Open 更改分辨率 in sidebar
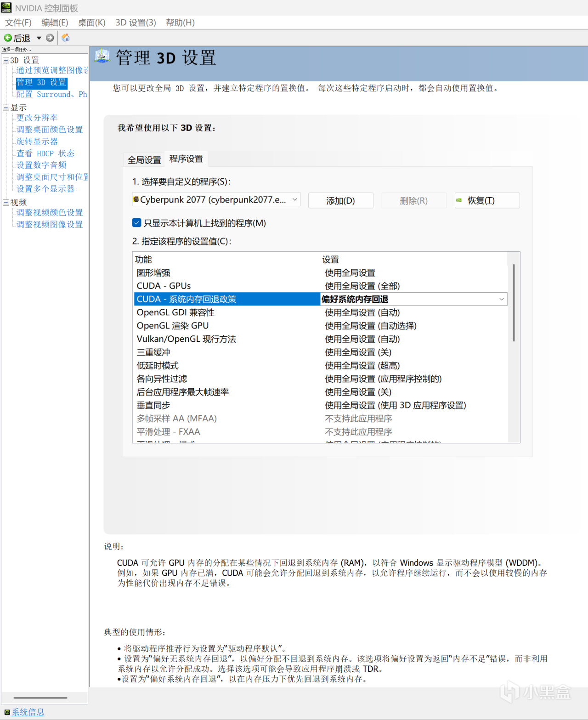The width and height of the screenshot is (588, 720). 37,118
